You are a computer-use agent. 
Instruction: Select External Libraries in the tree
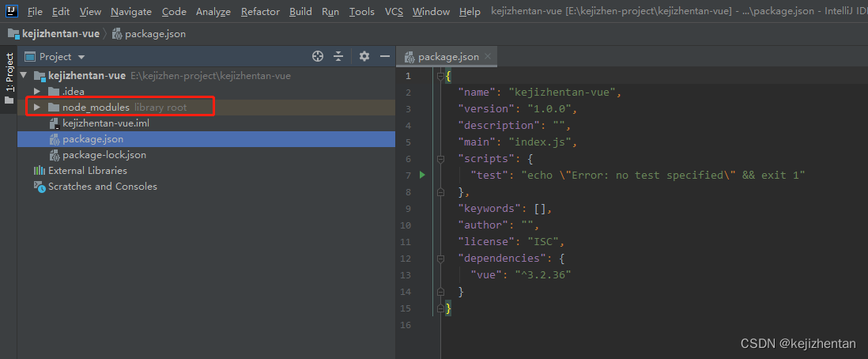coord(88,171)
